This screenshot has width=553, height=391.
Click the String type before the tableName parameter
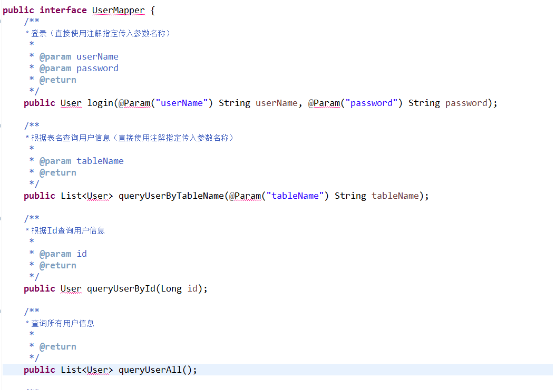click(x=350, y=196)
